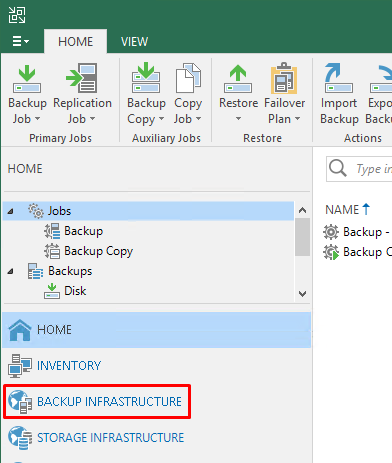392x463 pixels.
Task: Click the Backup node icon under Jobs
Action: pyautogui.click(x=52, y=231)
